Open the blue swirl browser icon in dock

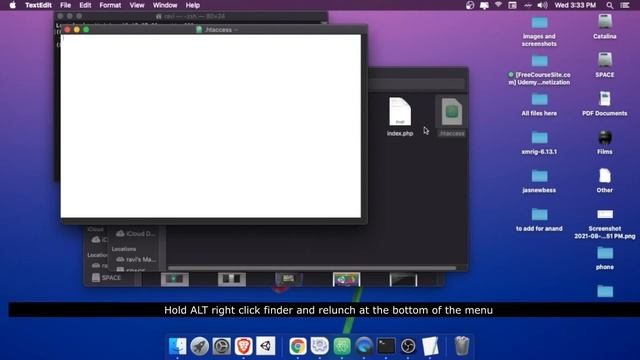point(364,346)
